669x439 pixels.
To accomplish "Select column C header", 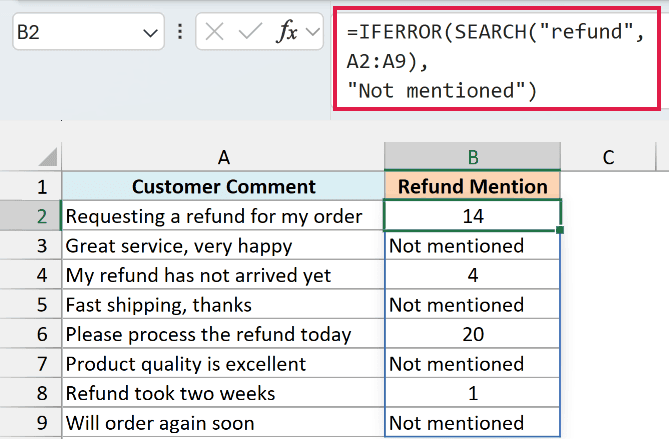I will tap(608, 157).
